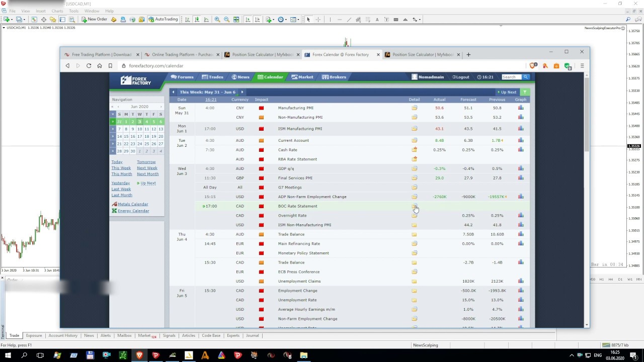Select June 10 in the mini calendar
Image resolution: width=644 pixels, height=362 pixels.
(140, 129)
